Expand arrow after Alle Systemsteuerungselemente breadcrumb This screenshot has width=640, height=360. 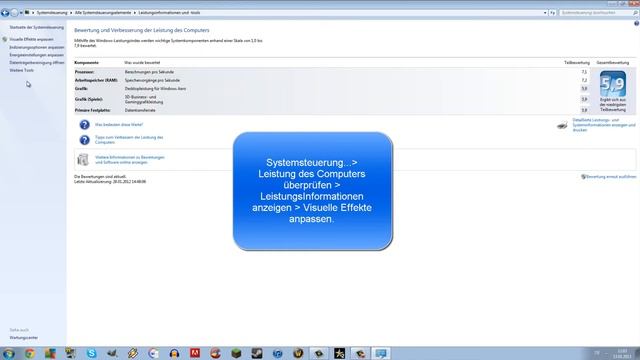click(x=135, y=13)
